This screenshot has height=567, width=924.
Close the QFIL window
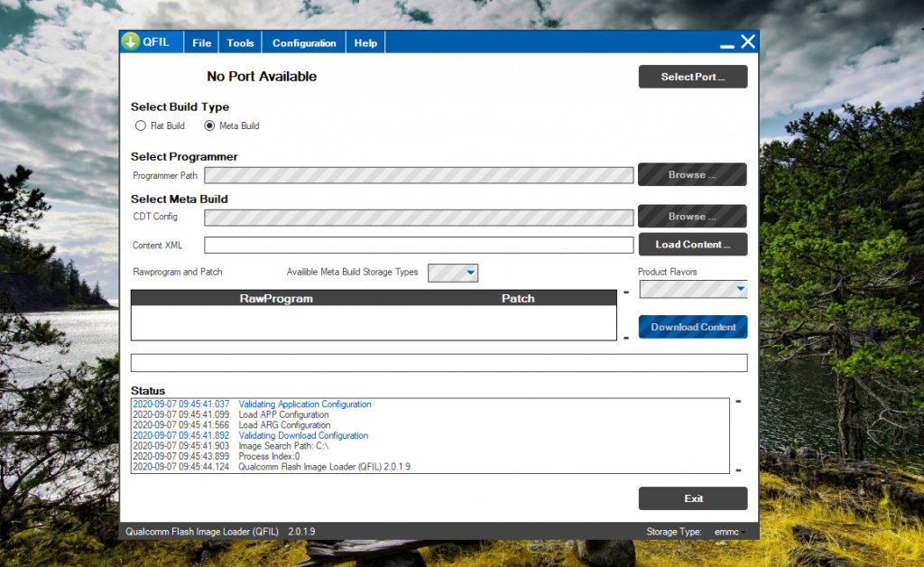748,42
